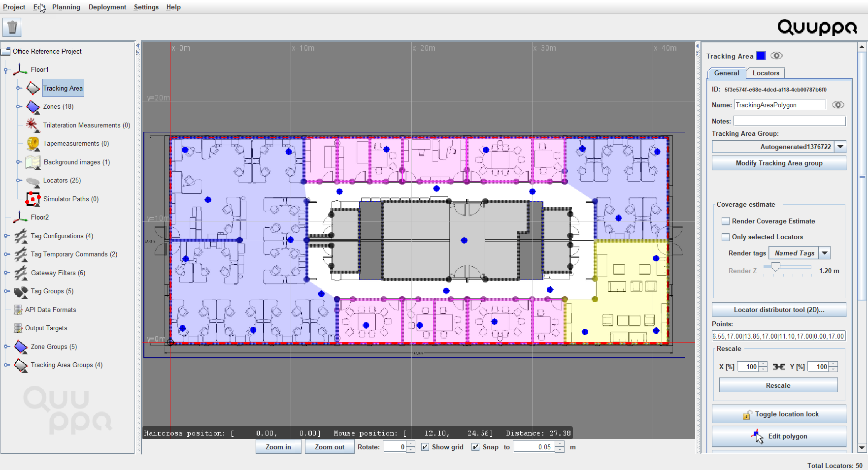Click the Background images map icon
Image resolution: width=868 pixels, height=470 pixels.
pos(33,162)
